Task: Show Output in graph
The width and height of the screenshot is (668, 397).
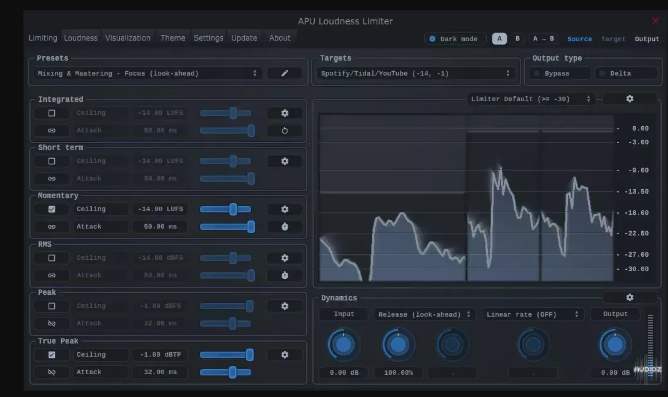Action: tap(647, 39)
